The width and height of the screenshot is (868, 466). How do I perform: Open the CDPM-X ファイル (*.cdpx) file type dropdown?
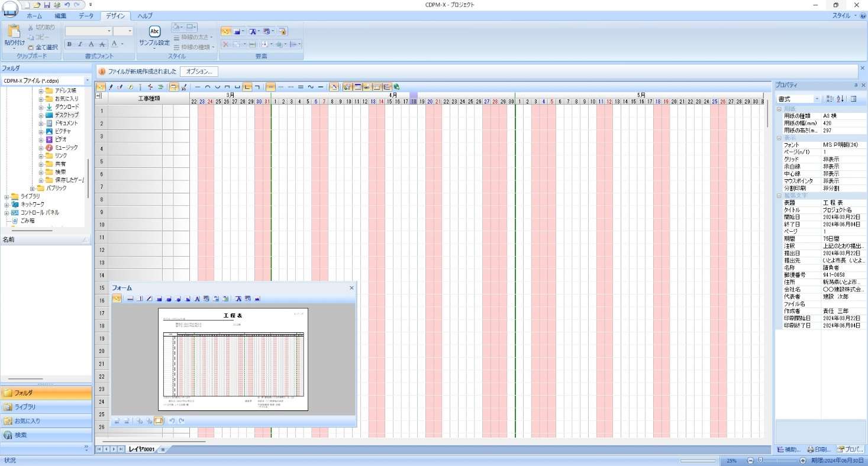(x=88, y=80)
